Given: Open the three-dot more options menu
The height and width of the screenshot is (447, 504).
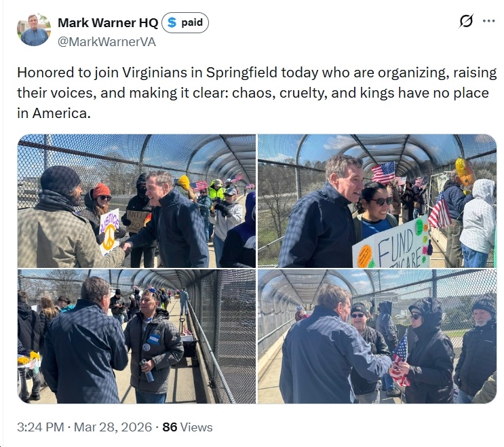Looking at the screenshot, I should tap(488, 21).
